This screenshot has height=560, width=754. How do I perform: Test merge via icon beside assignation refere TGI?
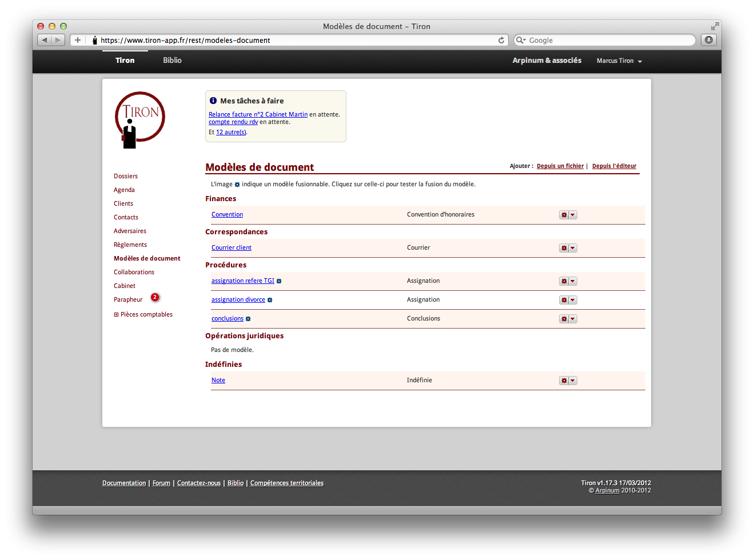[x=279, y=281]
